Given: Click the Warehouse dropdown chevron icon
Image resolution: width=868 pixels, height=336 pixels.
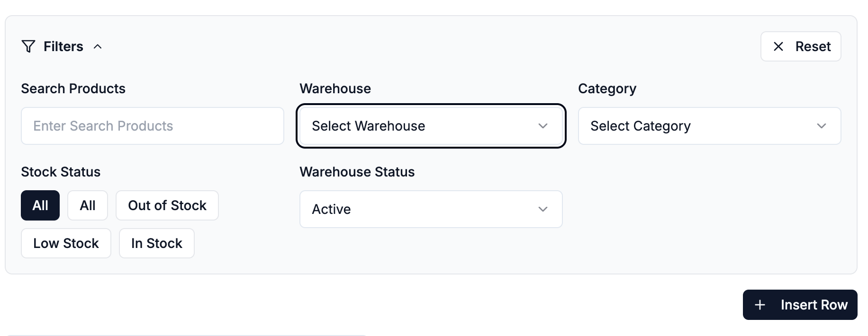Looking at the screenshot, I should tap(543, 126).
